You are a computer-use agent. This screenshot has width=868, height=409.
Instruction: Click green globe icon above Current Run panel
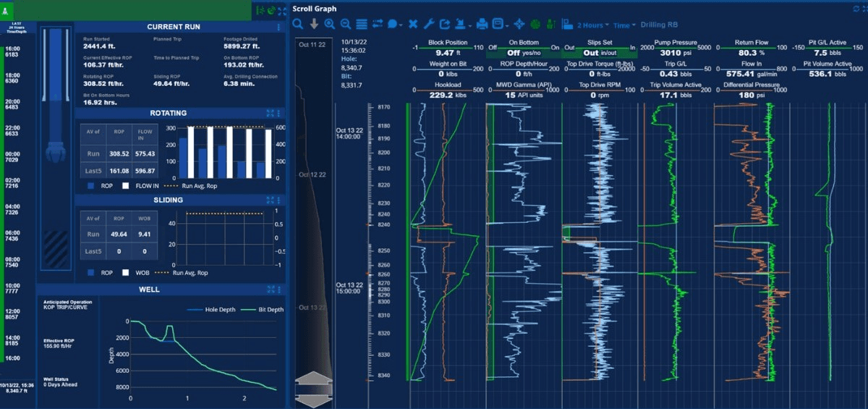(x=271, y=10)
